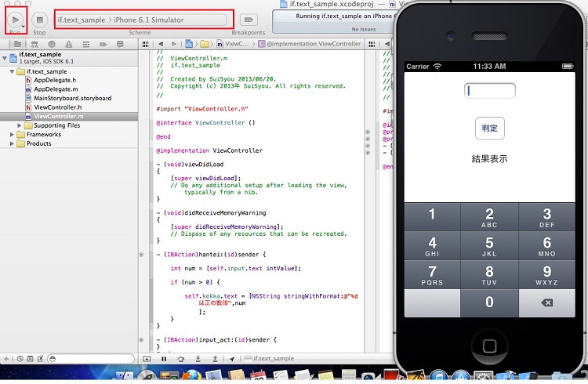Open the @implementation ViewController symbol menu
This screenshot has height=384, width=588.
pos(310,44)
